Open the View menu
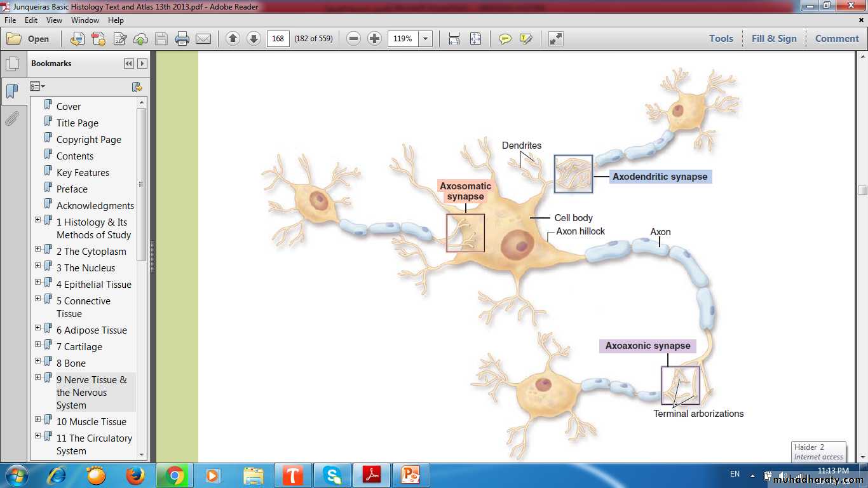868x488 pixels. [54, 20]
